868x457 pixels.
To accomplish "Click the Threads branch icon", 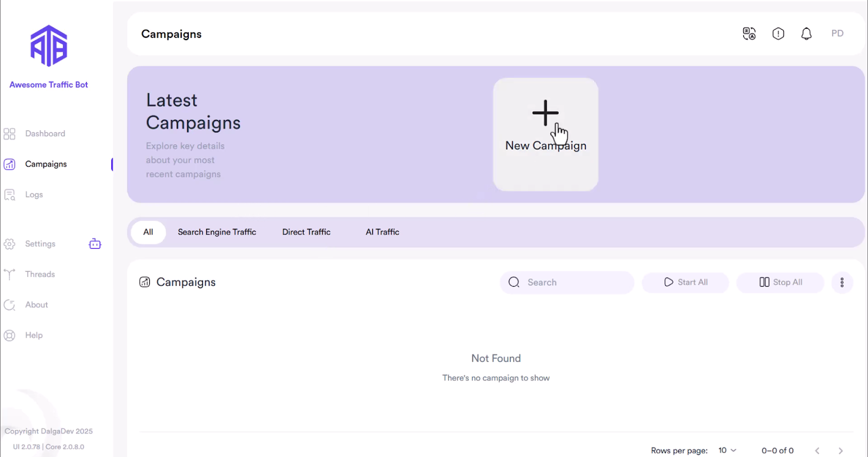I will tap(9, 274).
